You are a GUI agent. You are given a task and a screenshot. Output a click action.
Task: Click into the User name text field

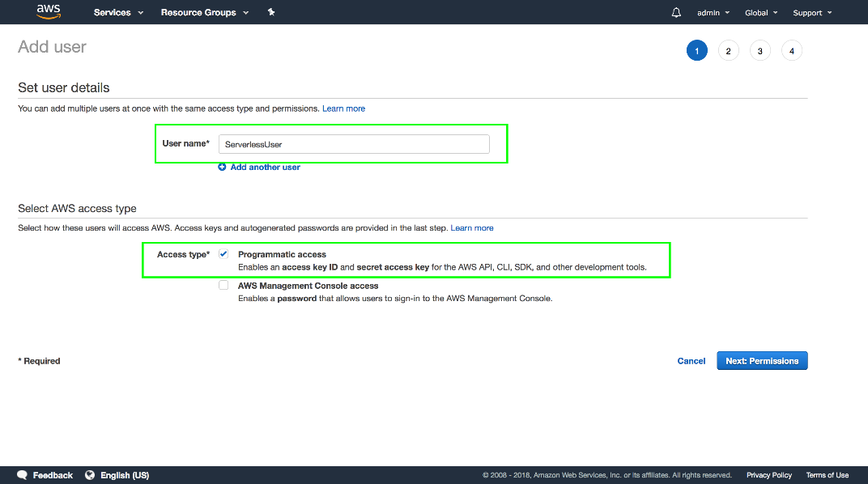click(354, 144)
